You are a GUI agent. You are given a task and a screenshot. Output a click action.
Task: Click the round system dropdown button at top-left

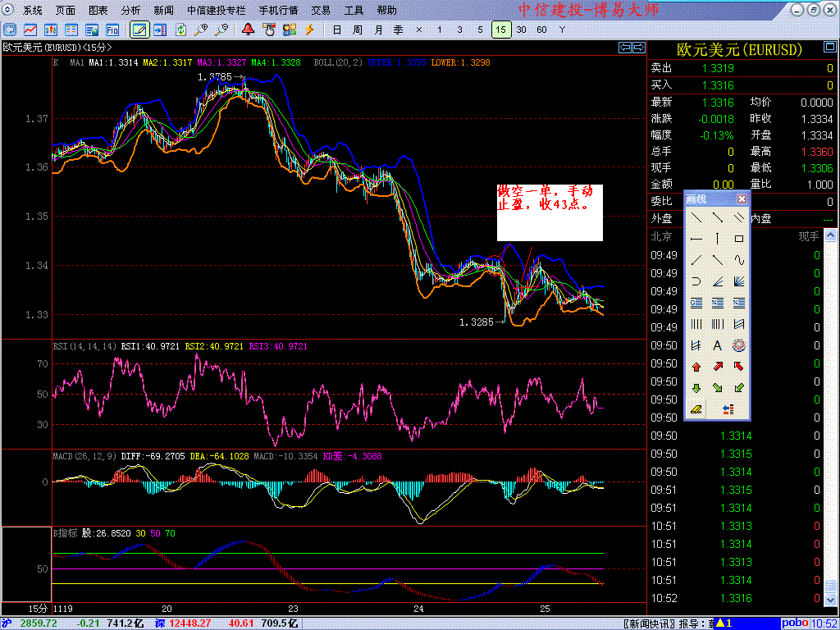pyautogui.click(x=9, y=10)
